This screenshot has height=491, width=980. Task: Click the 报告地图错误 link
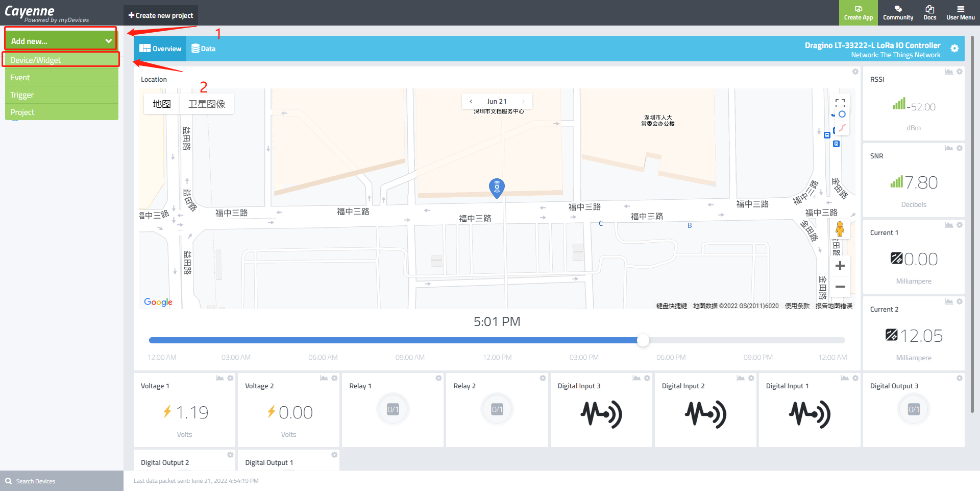(834, 306)
